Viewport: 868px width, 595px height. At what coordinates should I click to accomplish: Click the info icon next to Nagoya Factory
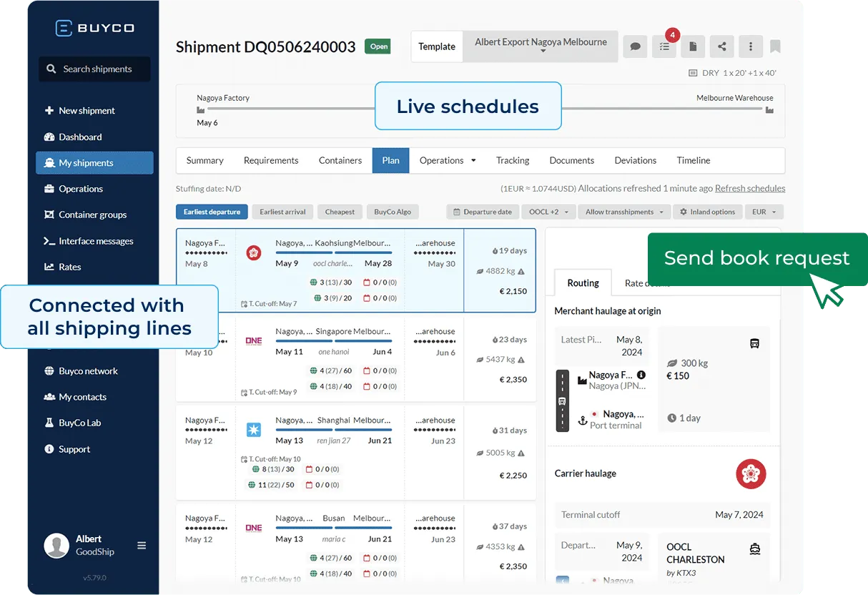pos(641,375)
